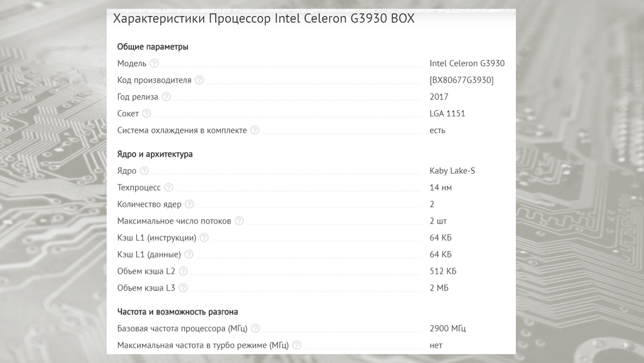This screenshot has height=363, width=644.
Task: Open the Год релиза help tooltip icon
Action: 166,97
